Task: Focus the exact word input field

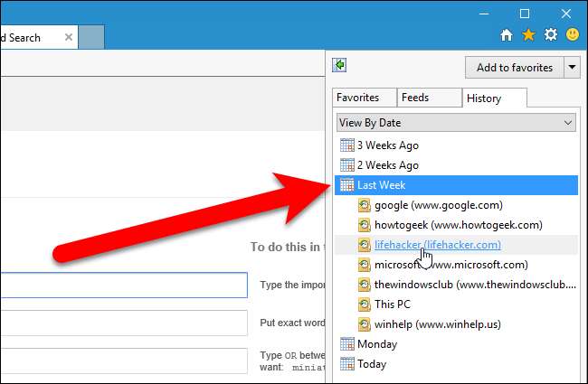Action: point(124,323)
